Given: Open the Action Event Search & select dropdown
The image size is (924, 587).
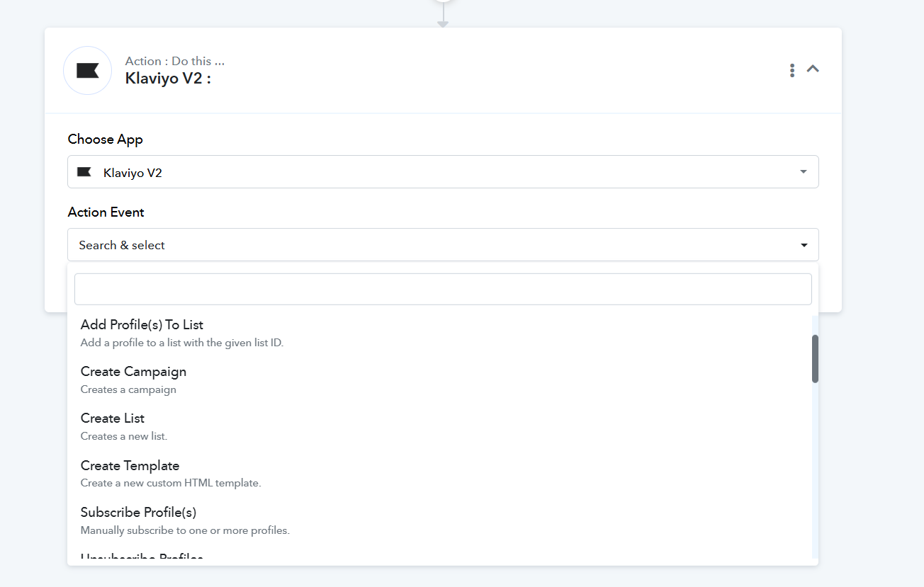Looking at the screenshot, I should [x=443, y=245].
